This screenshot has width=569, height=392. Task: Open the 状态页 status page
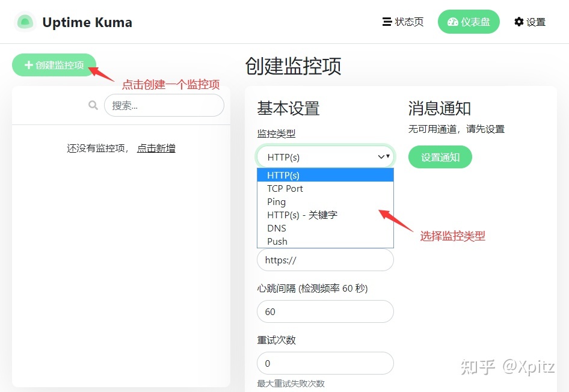pyautogui.click(x=403, y=22)
